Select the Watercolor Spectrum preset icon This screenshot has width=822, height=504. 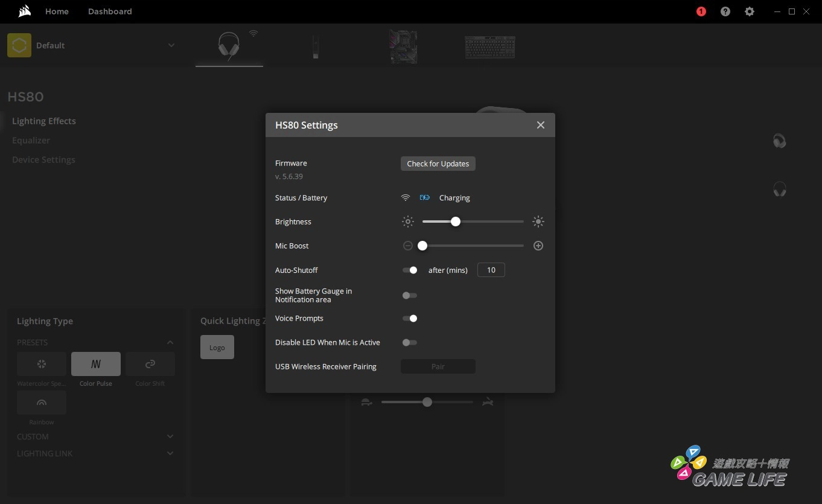[x=42, y=364]
